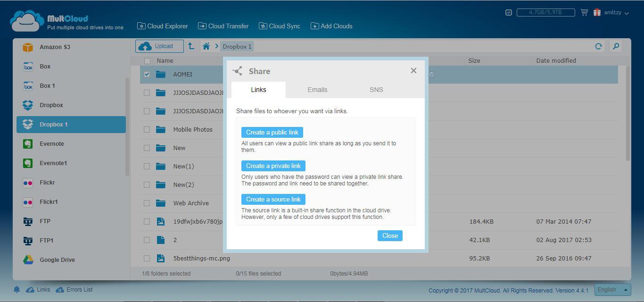Select FTP1 drive in sidebar
The width and height of the screenshot is (644, 302).
[x=71, y=241]
